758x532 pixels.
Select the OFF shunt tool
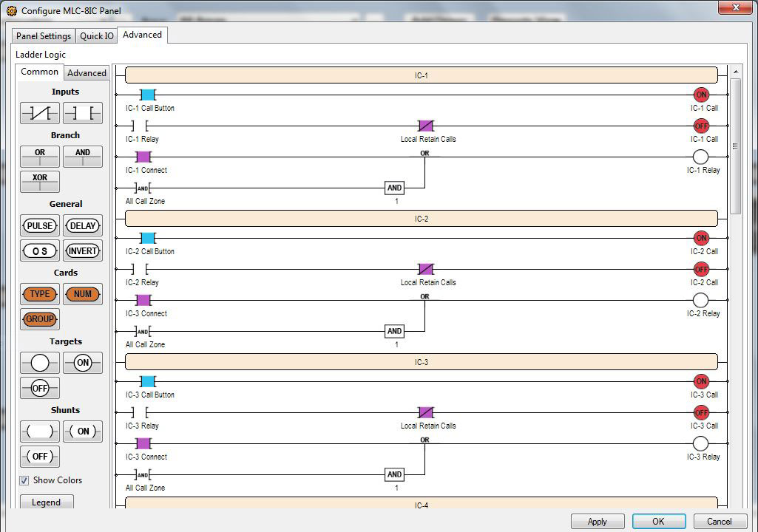(40, 457)
